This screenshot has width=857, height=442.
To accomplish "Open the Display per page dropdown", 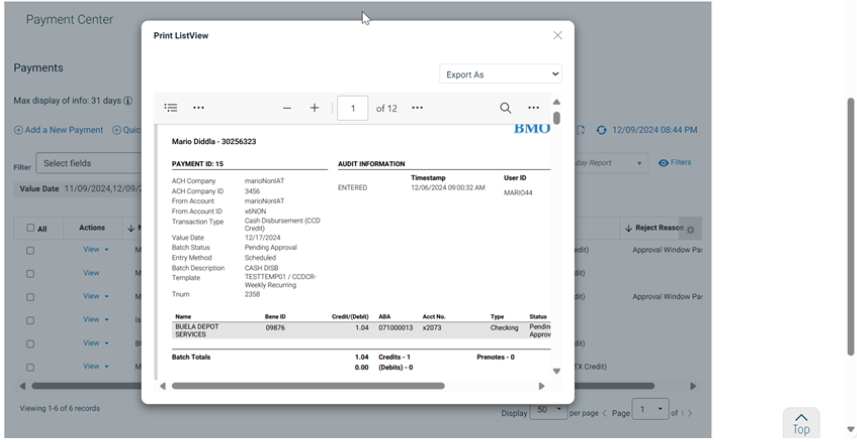I will click(x=548, y=409).
